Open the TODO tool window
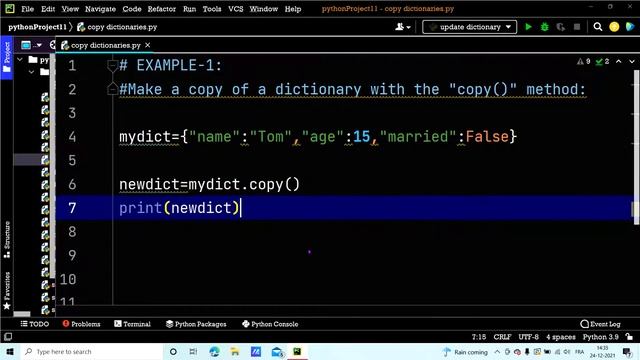 [x=35, y=324]
